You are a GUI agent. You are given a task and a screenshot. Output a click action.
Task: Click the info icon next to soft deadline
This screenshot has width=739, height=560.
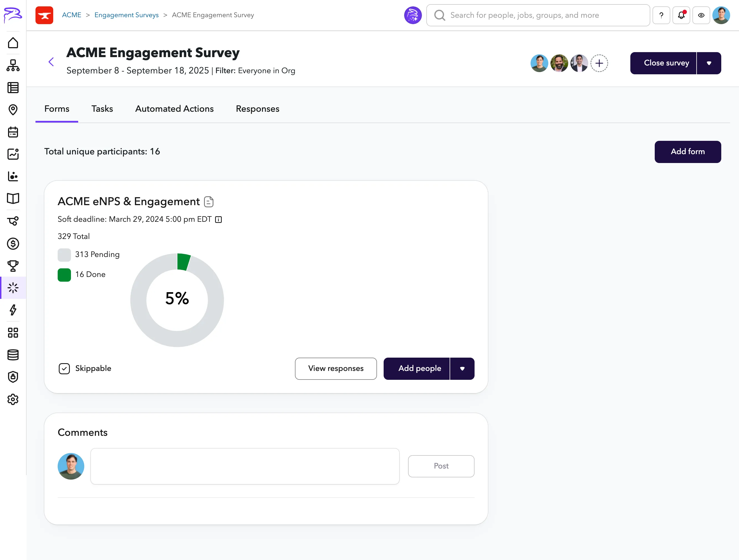coord(218,220)
